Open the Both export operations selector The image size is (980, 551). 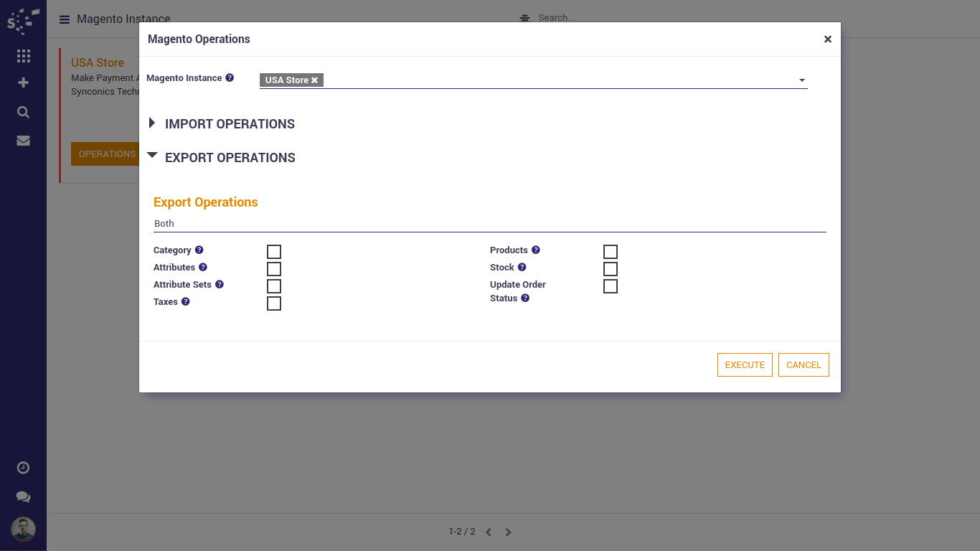tap(489, 224)
